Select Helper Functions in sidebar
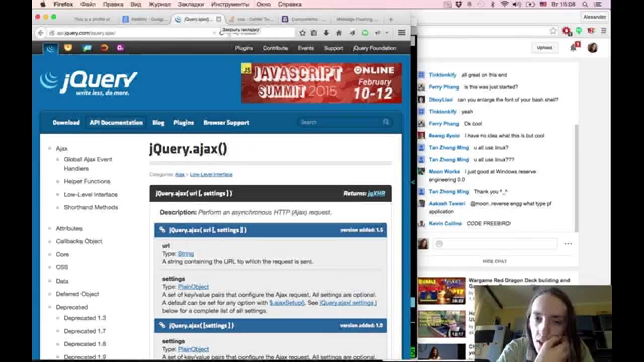 point(87,182)
